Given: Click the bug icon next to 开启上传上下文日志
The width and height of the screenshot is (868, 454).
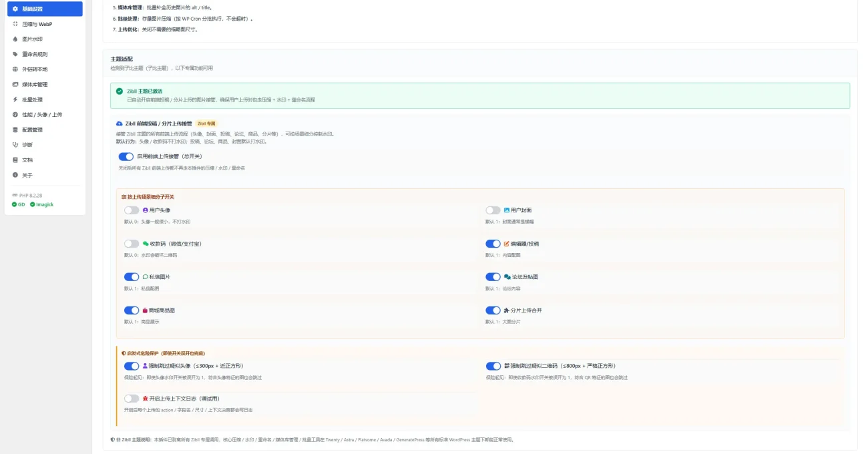Looking at the screenshot, I should tap(146, 399).
